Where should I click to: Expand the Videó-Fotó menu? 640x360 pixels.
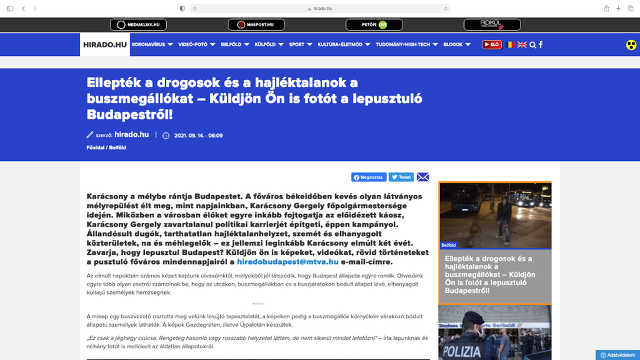click(x=196, y=44)
